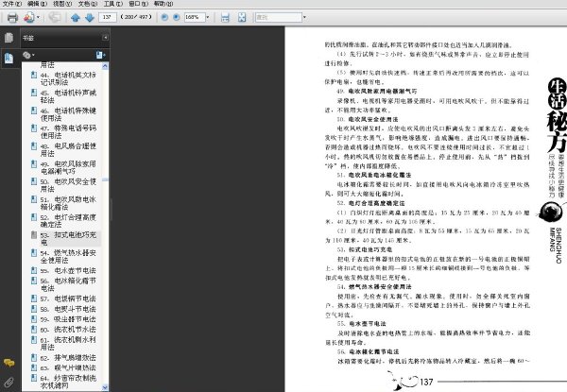Go to previous page with up arrow
Viewport: 567px width, 392px height.
click(76, 17)
